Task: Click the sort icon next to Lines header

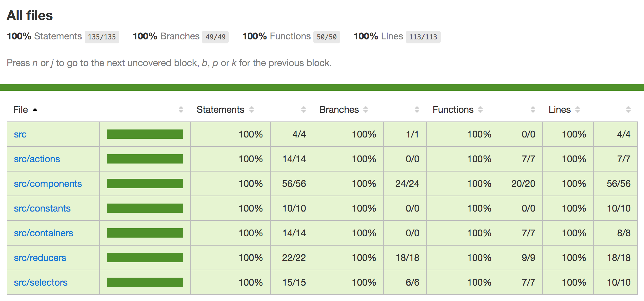Action: coord(578,109)
